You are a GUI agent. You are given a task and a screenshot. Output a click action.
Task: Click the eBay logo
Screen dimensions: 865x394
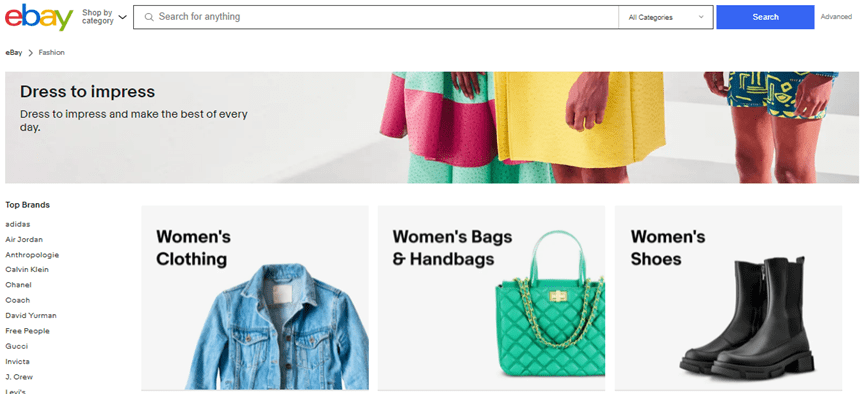(39, 17)
